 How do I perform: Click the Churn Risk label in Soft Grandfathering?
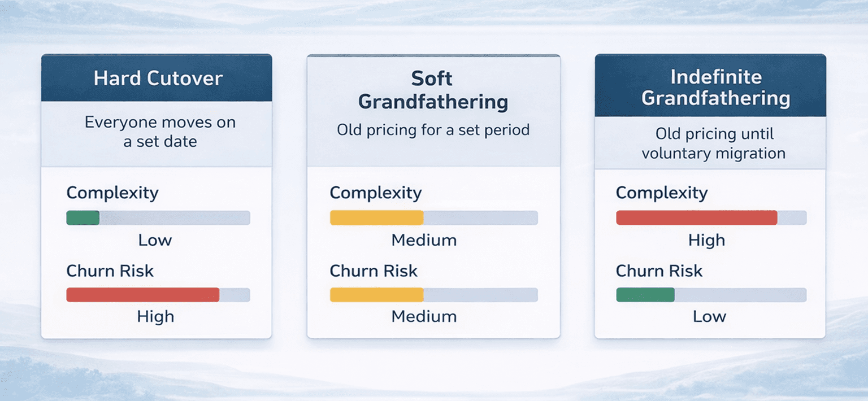(x=374, y=271)
